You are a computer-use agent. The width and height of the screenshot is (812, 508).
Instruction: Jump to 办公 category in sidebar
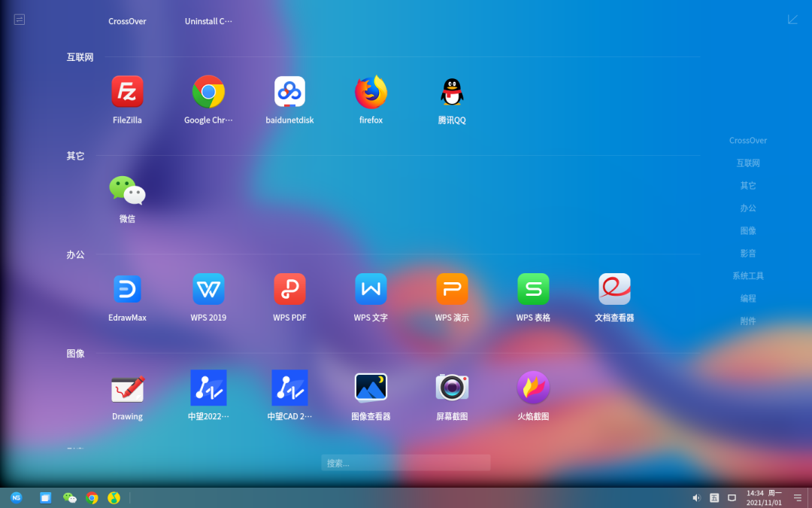pyautogui.click(x=748, y=208)
